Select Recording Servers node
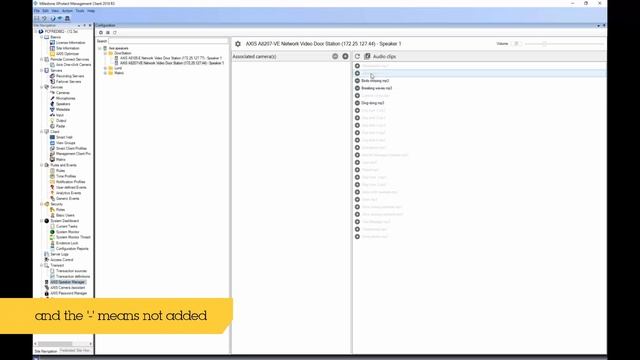Image resolution: width=640 pixels, height=360 pixels. pyautogui.click(x=70, y=76)
